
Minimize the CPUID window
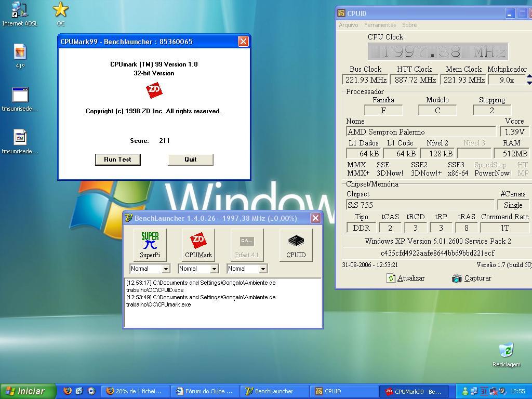point(510,14)
